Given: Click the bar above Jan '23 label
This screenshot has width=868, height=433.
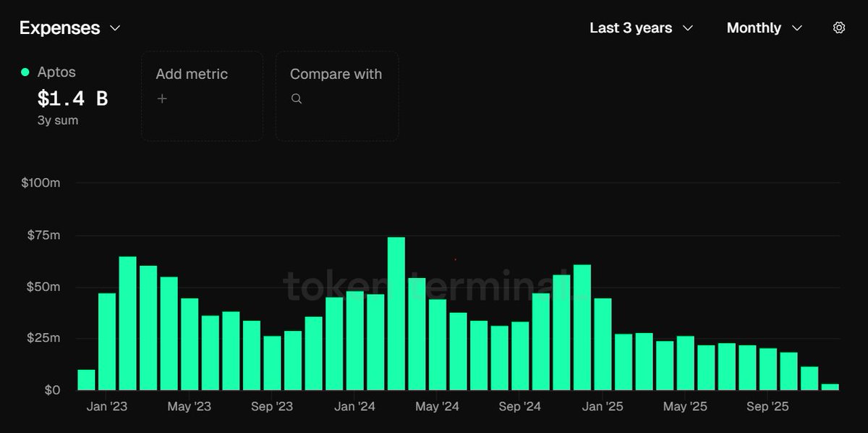Looking at the screenshot, I should tap(107, 342).
